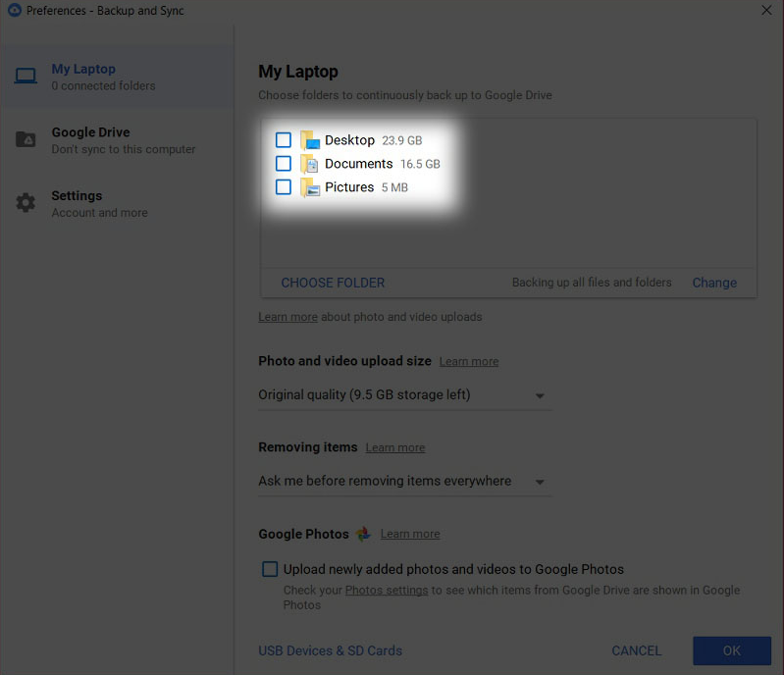Check the Desktop folder checkbox

click(x=284, y=140)
